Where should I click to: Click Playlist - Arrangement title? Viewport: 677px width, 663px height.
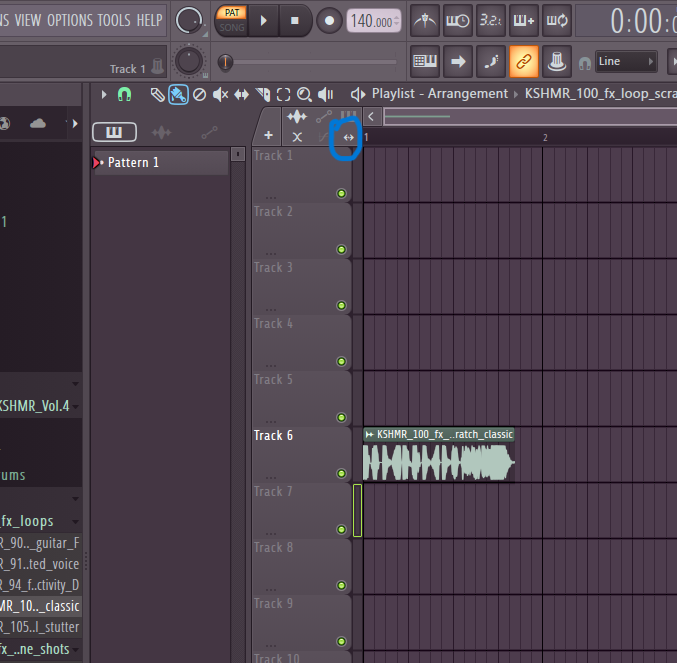(x=440, y=93)
